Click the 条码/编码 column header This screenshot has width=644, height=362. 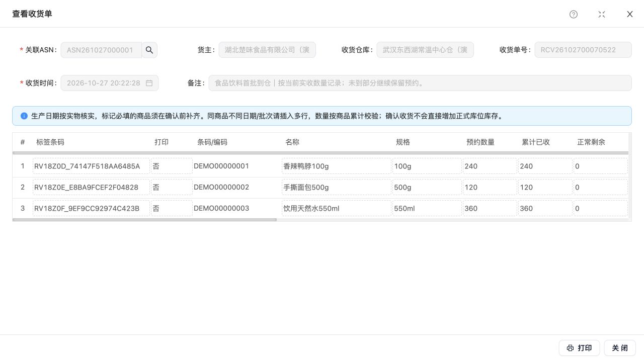pos(212,142)
